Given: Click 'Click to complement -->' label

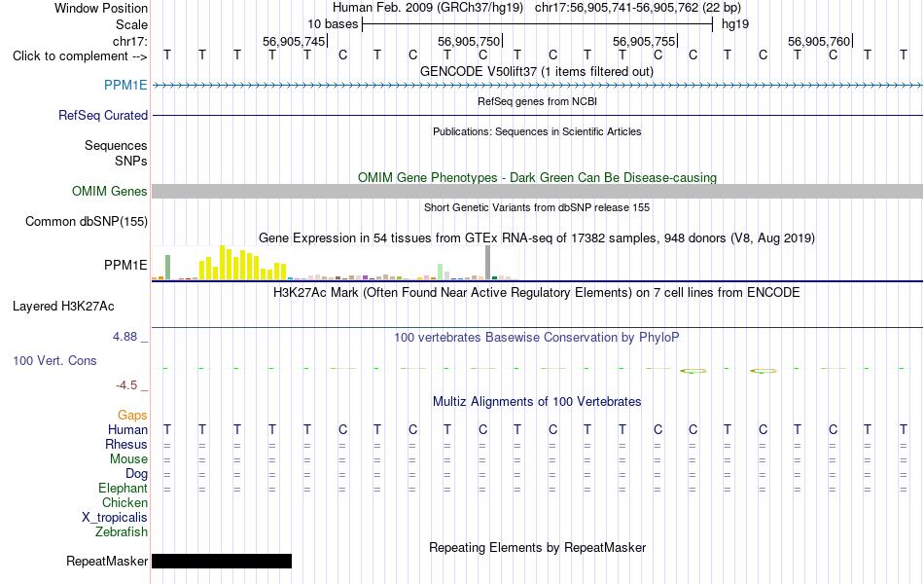Looking at the screenshot, I should pyautogui.click(x=80, y=56).
